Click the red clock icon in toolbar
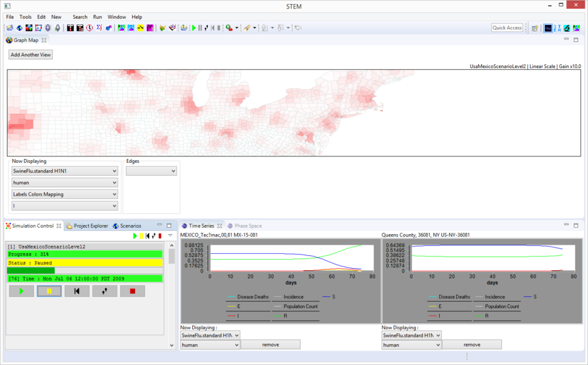This screenshot has width=588, height=365. coord(89,28)
